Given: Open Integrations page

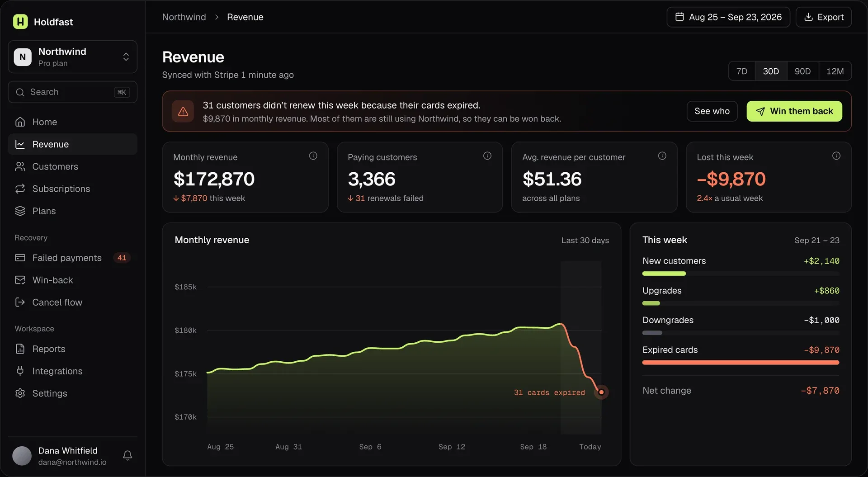Looking at the screenshot, I should click(73, 371).
